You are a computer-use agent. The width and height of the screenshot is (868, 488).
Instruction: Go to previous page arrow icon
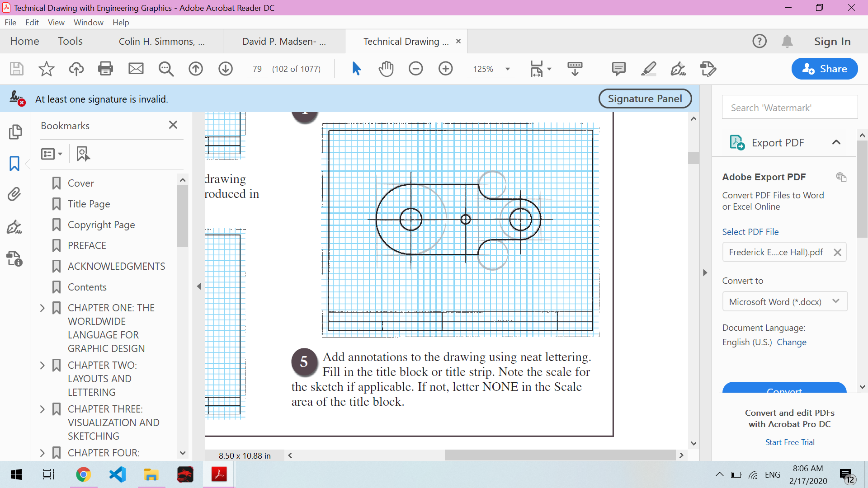coord(196,69)
